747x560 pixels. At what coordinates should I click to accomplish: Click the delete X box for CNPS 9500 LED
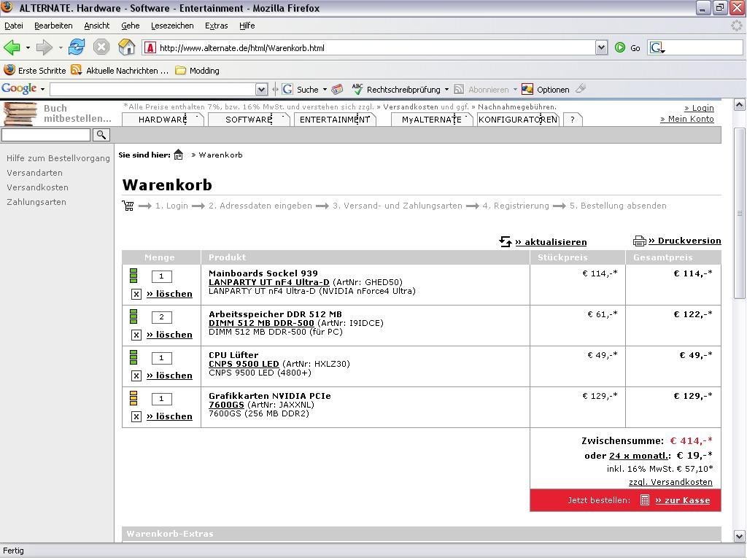136,376
